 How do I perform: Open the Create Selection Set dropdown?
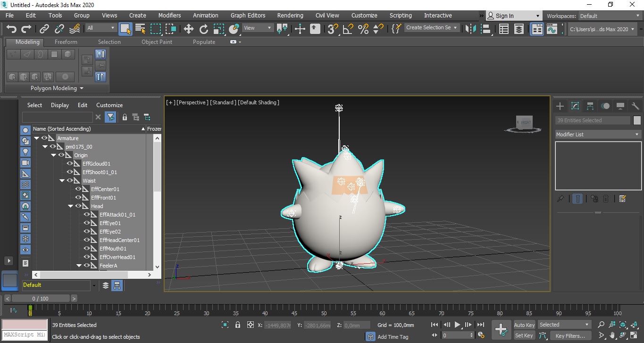pos(432,28)
